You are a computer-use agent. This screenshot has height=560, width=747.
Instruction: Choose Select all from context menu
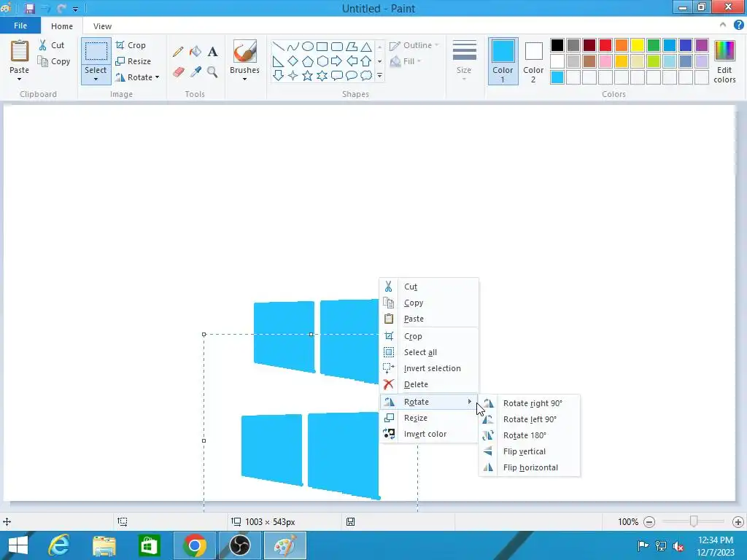point(429,352)
